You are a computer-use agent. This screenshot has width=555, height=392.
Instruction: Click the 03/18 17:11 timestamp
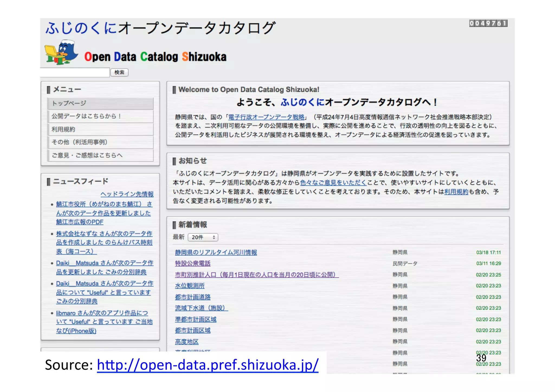[488, 252]
